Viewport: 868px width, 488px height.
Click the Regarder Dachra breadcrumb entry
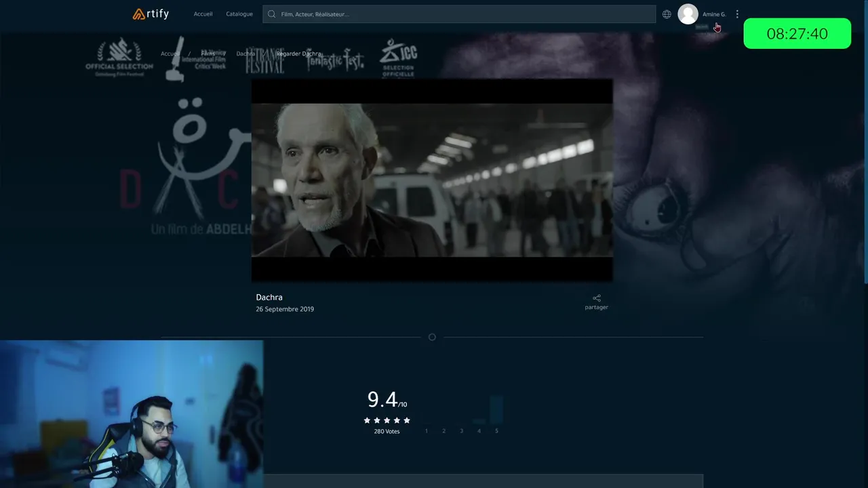(x=298, y=54)
